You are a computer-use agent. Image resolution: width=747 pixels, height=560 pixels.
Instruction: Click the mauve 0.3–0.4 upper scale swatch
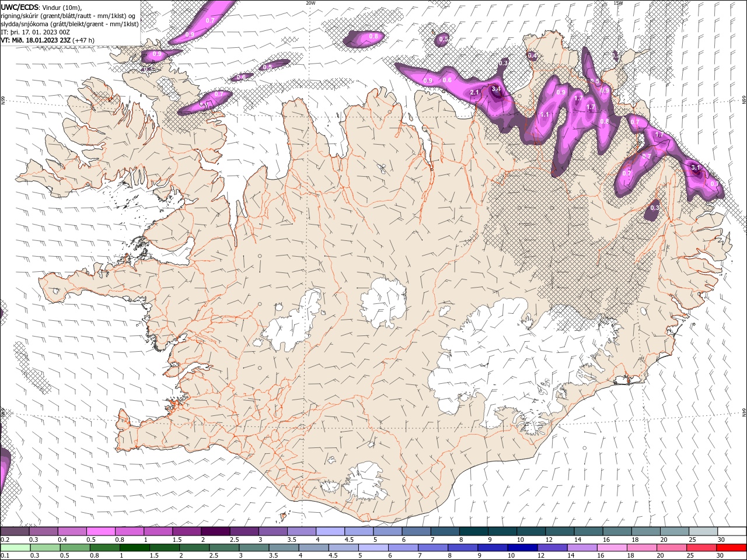[x=43, y=531]
